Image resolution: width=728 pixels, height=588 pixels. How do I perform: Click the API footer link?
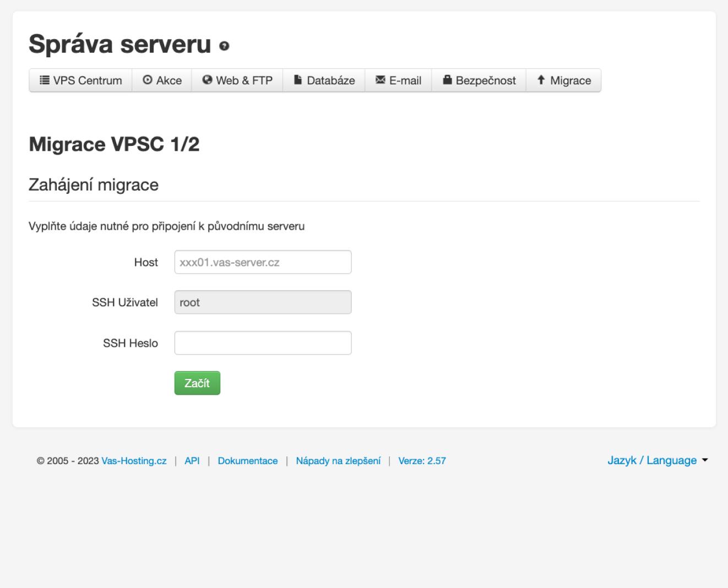(192, 461)
